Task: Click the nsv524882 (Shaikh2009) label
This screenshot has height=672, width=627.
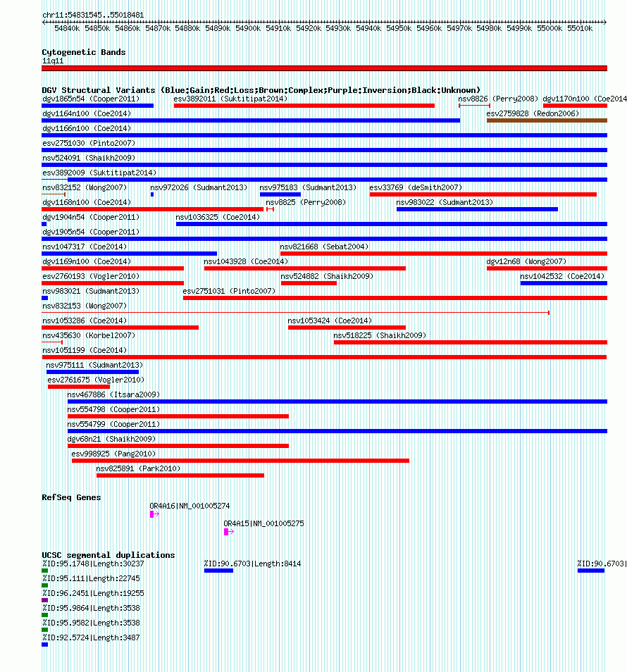Action: click(327, 276)
